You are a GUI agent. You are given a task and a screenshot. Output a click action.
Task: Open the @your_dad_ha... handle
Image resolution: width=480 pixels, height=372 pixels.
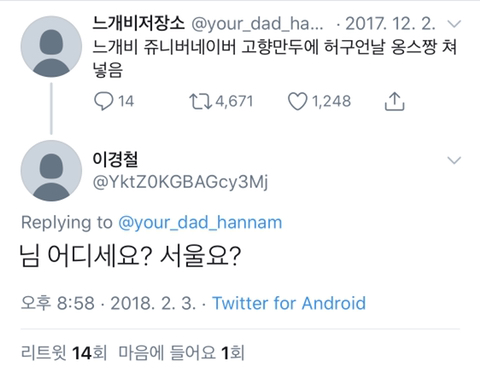point(257,24)
